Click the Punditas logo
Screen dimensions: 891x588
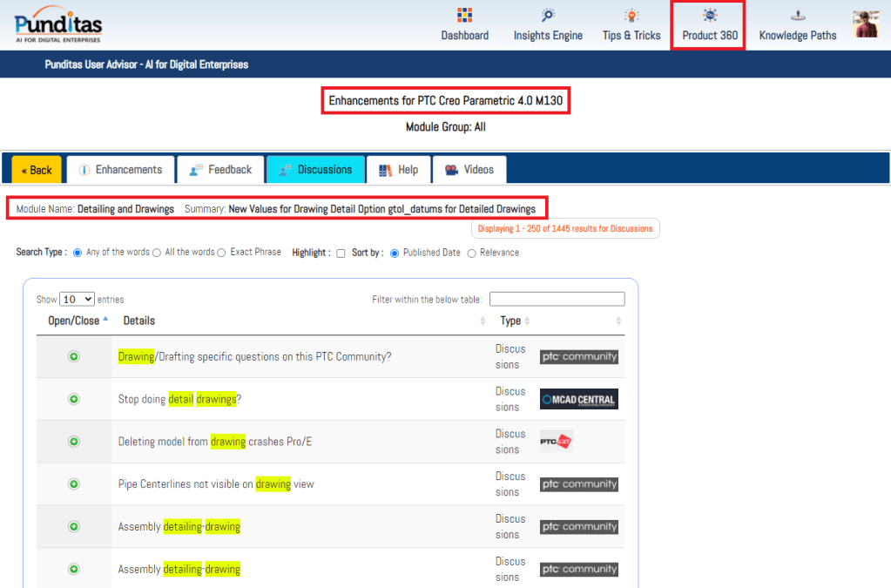tap(59, 24)
